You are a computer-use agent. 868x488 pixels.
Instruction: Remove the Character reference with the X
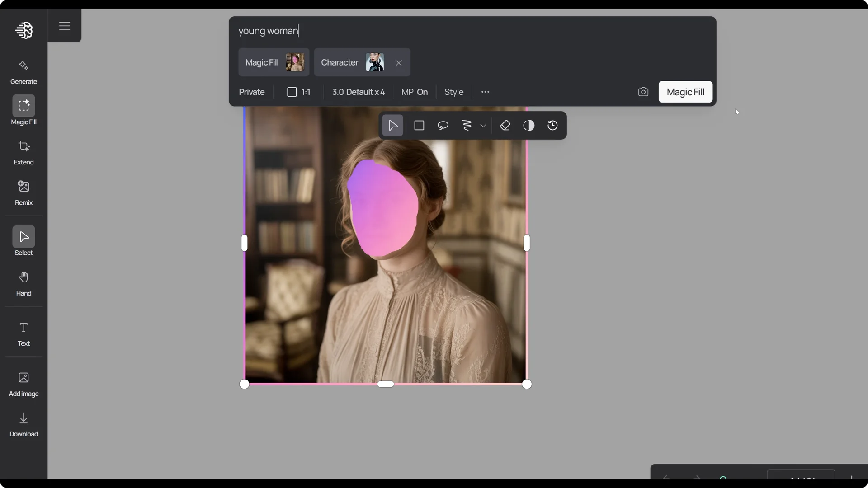[398, 62]
